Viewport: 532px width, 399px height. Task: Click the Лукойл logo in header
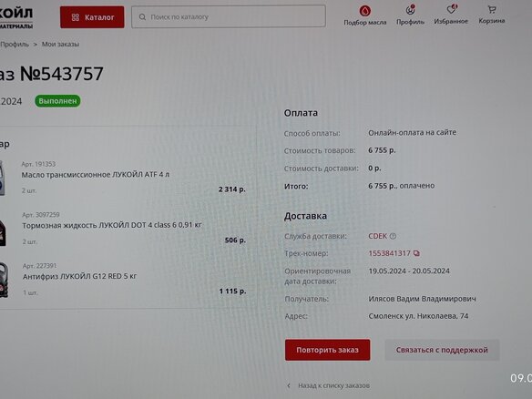[16, 17]
